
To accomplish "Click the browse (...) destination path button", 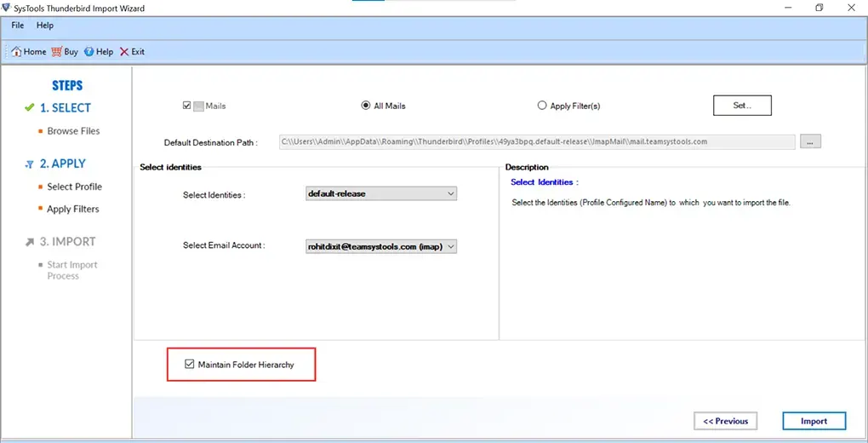I will tap(810, 141).
